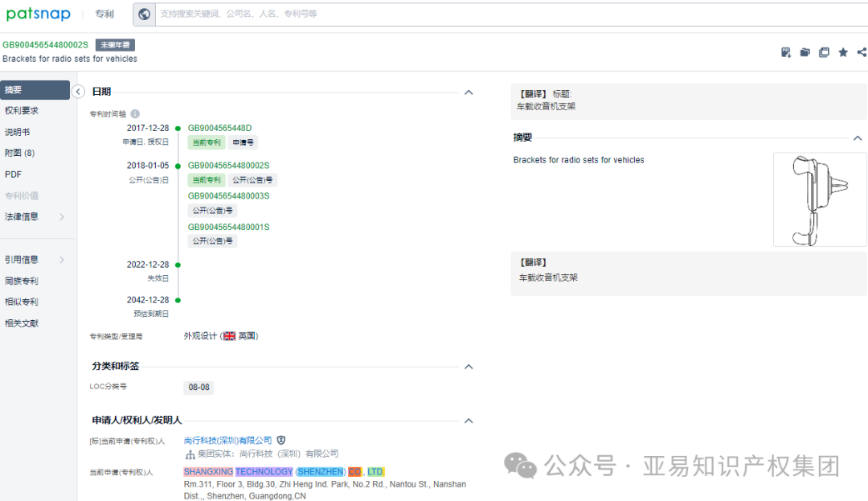Copy the patent record
The width and height of the screenshot is (868, 501).
click(x=824, y=51)
